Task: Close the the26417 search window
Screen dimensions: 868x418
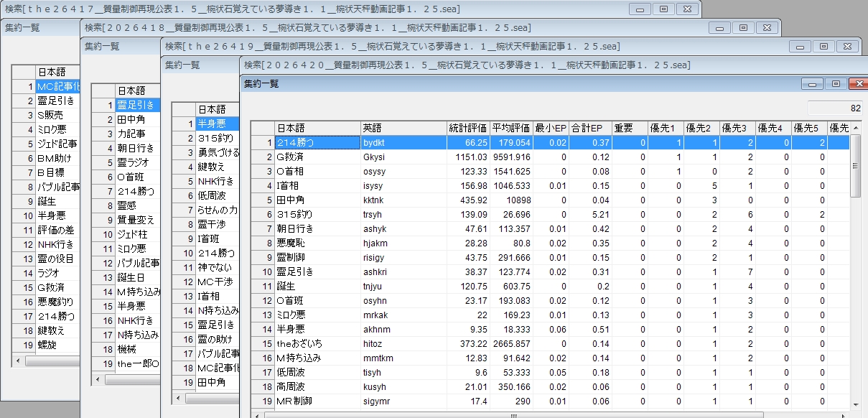Action: coord(686,9)
